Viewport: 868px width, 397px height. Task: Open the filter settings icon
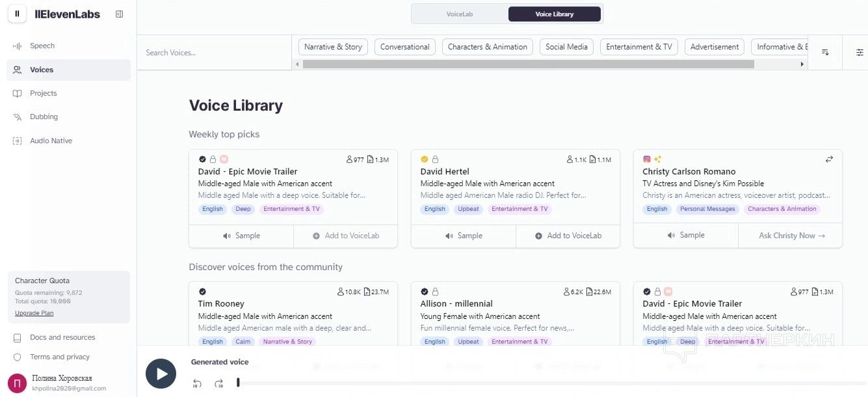click(860, 53)
